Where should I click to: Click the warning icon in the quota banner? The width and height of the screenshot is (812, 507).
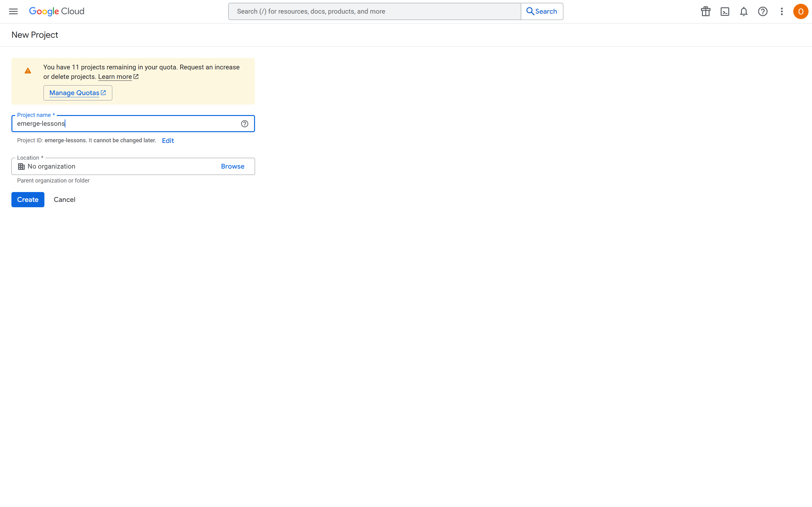click(28, 70)
